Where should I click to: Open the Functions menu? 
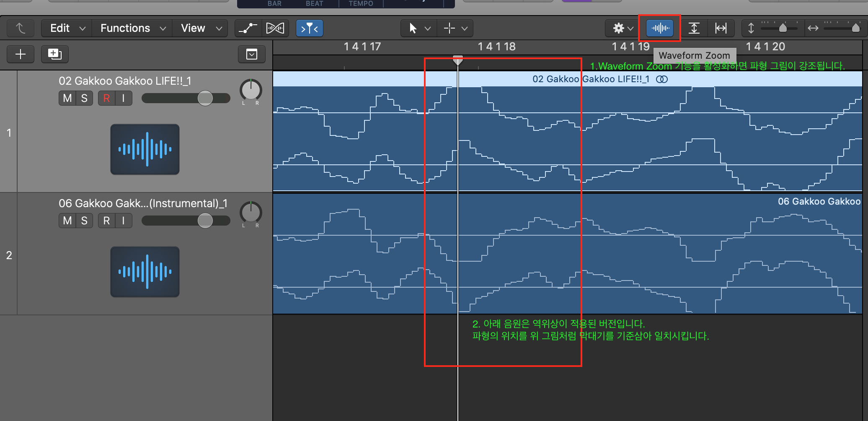(x=132, y=28)
